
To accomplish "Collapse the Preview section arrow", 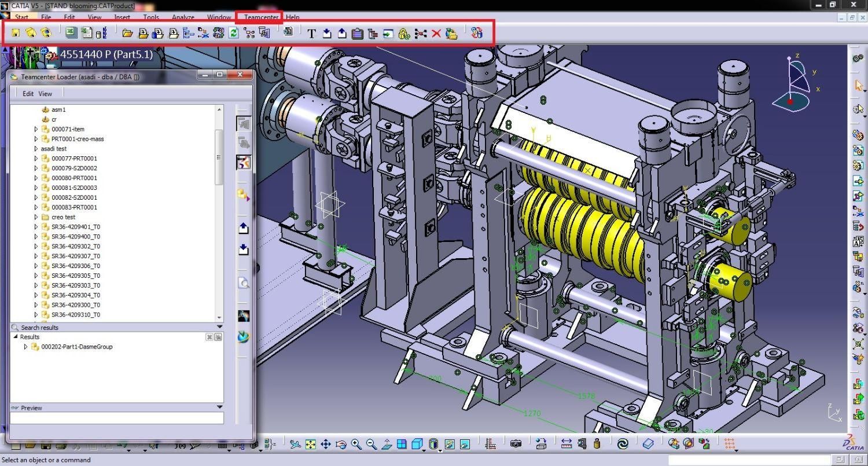I will [219, 408].
